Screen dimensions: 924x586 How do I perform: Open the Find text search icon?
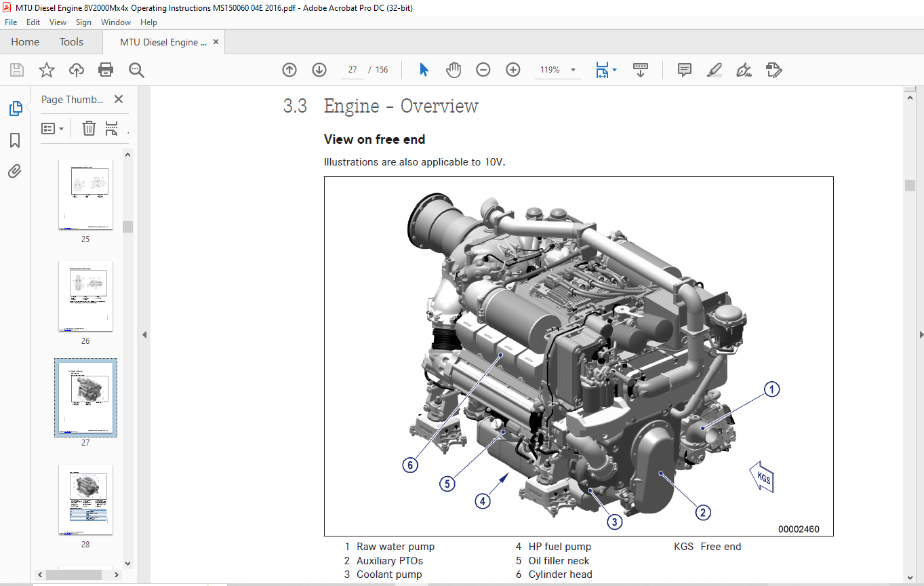[x=136, y=70]
